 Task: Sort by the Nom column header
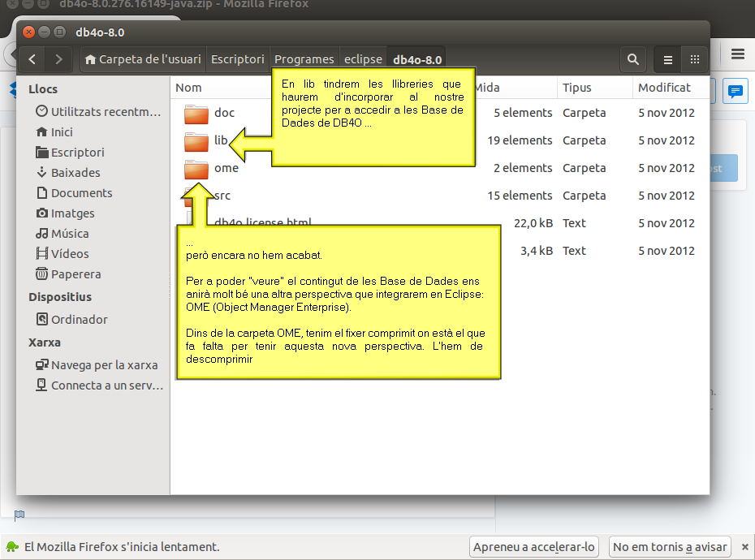pyautogui.click(x=188, y=88)
